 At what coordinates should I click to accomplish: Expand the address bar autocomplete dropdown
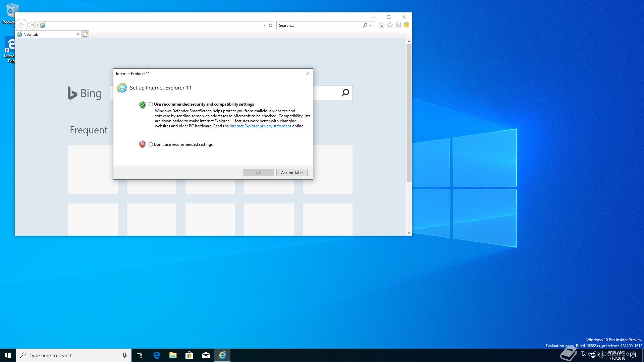pyautogui.click(x=265, y=25)
